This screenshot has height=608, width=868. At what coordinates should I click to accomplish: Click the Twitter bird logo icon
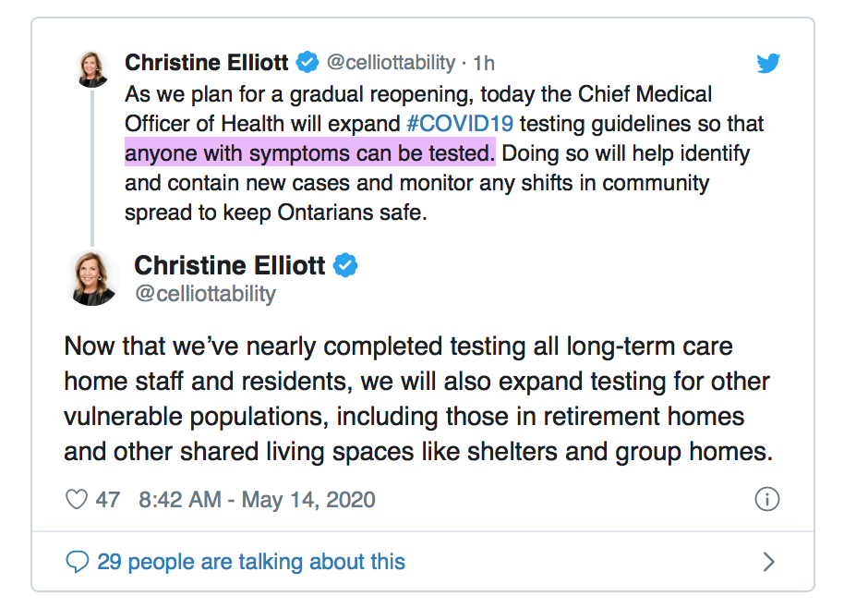tap(768, 63)
